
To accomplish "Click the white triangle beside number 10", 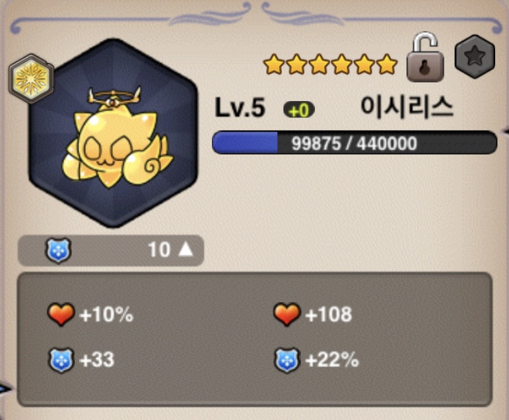I will click(186, 250).
